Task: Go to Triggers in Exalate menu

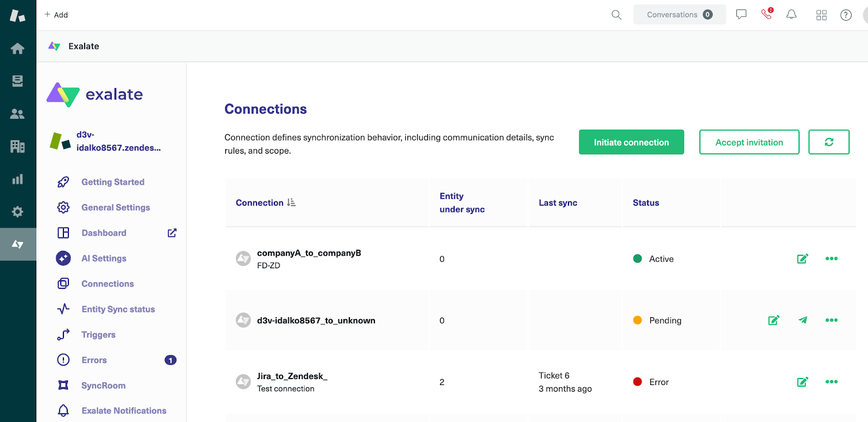Action: [98, 335]
